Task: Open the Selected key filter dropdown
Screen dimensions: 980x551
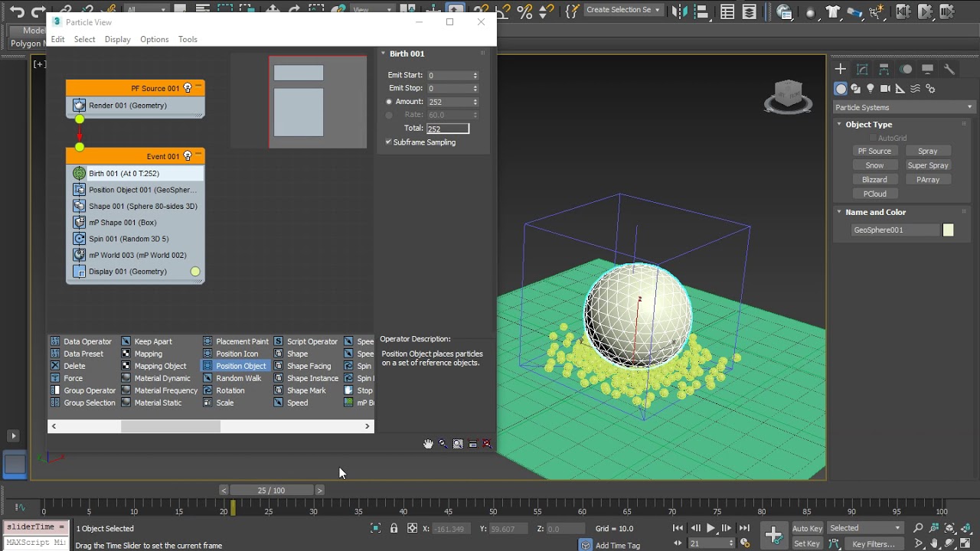Action: tap(866, 528)
